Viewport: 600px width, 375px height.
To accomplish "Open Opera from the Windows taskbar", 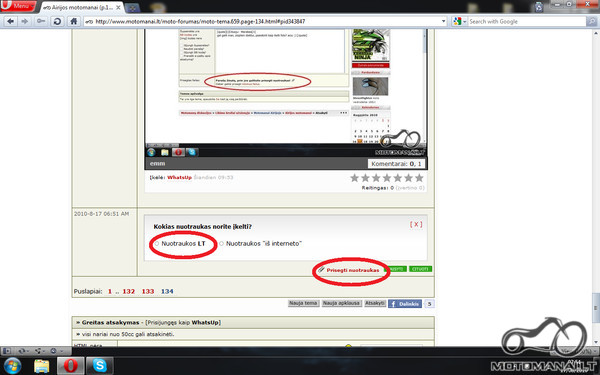I will (x=70, y=366).
